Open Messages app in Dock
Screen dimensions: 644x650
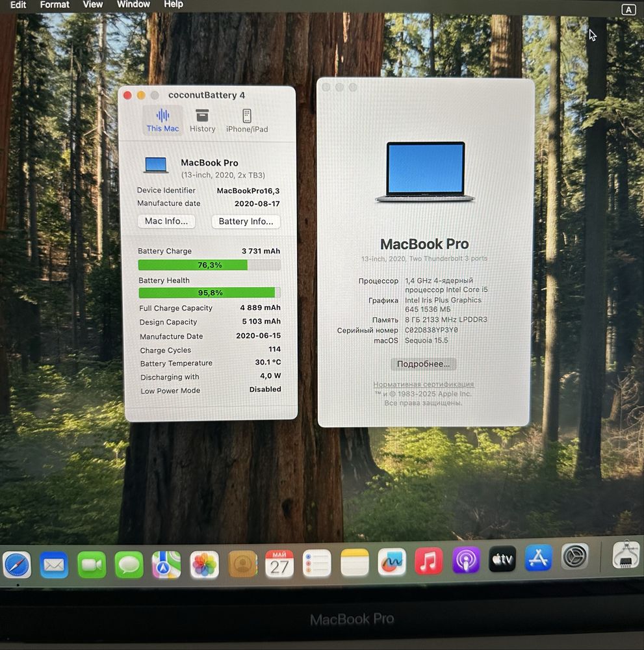point(129,565)
